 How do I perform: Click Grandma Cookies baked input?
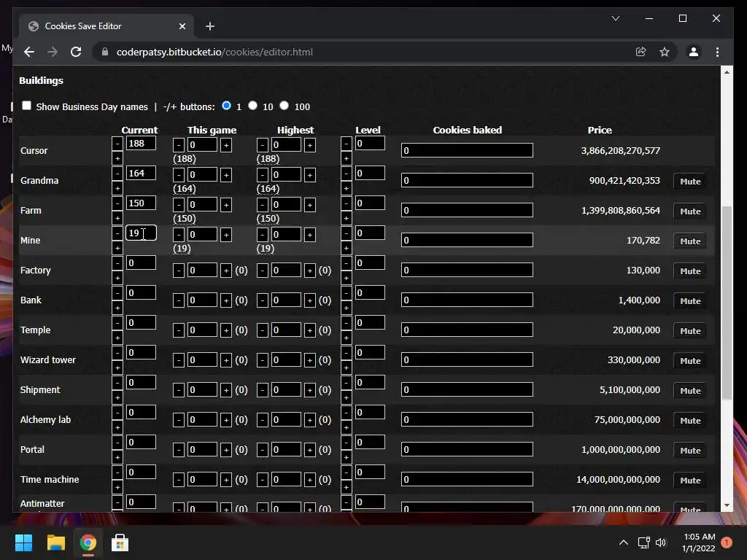tap(467, 181)
